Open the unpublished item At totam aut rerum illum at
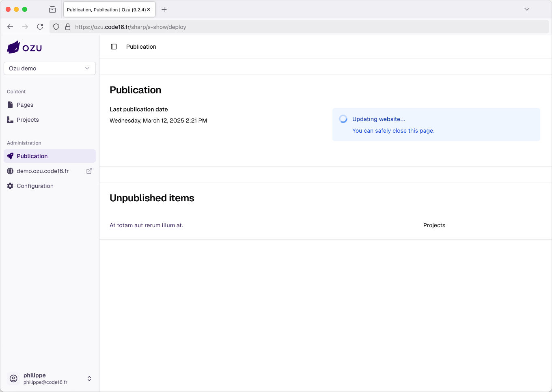Viewport: 552px width, 392px height. coord(146,225)
